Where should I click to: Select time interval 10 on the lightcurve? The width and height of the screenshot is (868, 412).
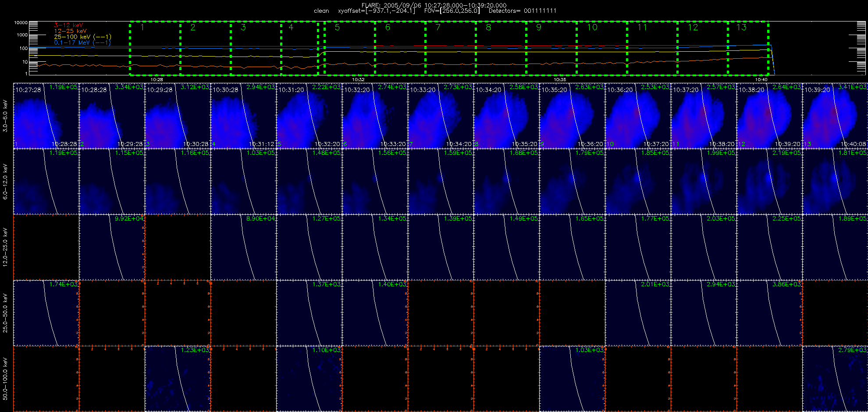coord(601,48)
